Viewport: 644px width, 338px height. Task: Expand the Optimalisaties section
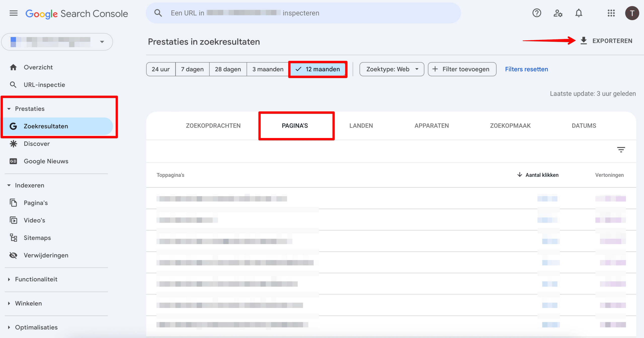[x=9, y=327]
